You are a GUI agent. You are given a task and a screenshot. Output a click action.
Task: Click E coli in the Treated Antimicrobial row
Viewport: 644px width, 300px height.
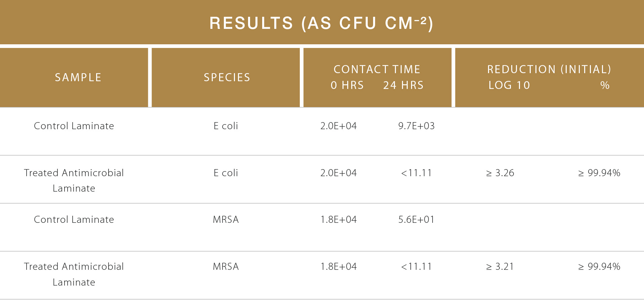tap(226, 173)
